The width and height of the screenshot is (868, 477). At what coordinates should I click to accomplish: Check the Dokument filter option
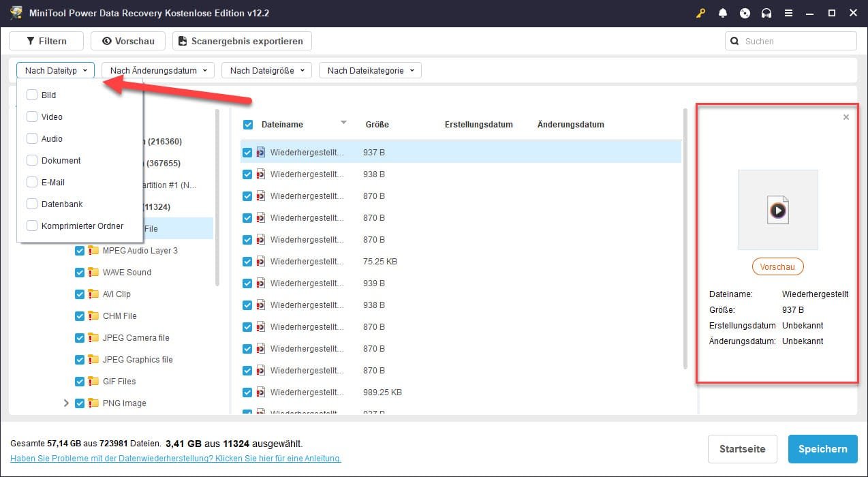point(31,160)
